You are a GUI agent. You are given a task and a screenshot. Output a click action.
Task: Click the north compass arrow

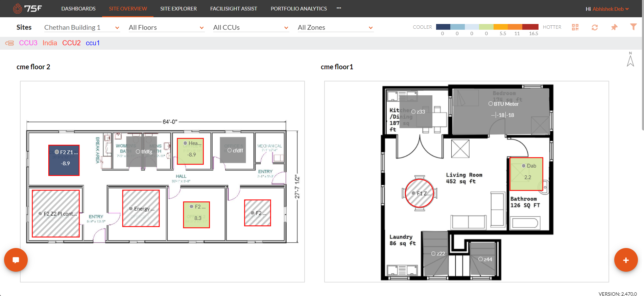(x=630, y=59)
